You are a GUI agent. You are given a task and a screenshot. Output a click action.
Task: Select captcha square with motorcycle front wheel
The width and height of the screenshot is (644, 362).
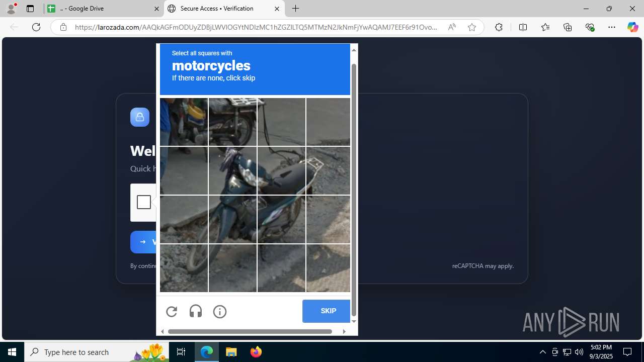pos(184,268)
